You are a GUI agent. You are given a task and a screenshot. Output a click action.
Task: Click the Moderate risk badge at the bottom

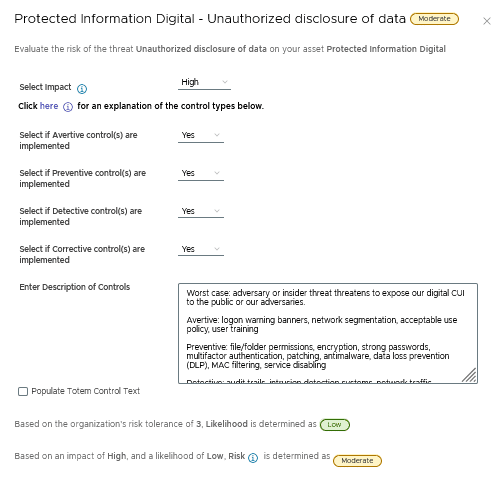coord(357,461)
